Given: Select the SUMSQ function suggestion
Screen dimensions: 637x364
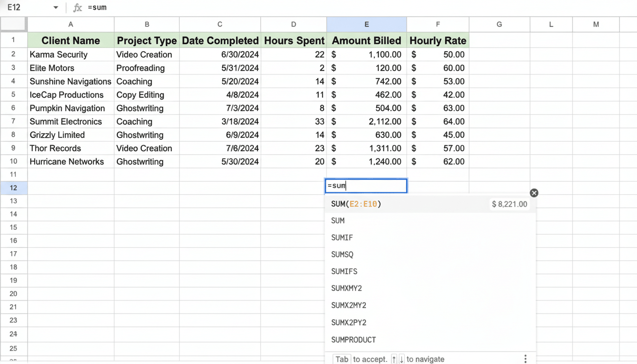Looking at the screenshot, I should click(x=342, y=255).
